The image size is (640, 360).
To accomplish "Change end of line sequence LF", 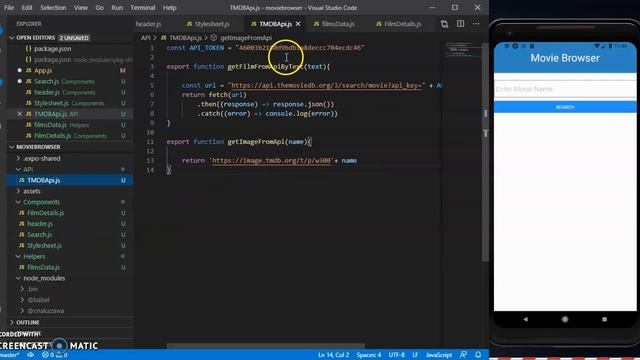I will click(415, 355).
